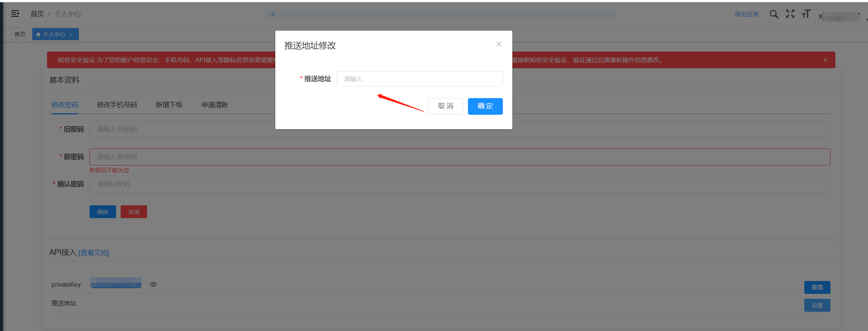This screenshot has height=331, width=868.
Task: Toggle fullscreen mode icon
Action: coord(790,14)
